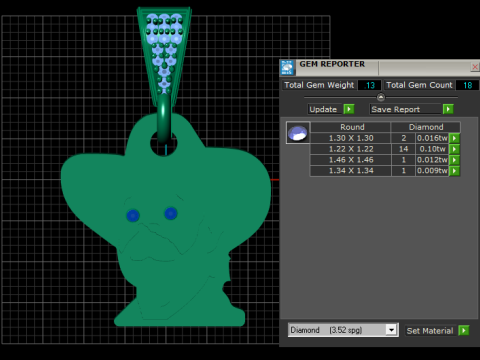Click the 0.016tw weight value
The width and height of the screenshot is (480, 360).
click(x=432, y=138)
